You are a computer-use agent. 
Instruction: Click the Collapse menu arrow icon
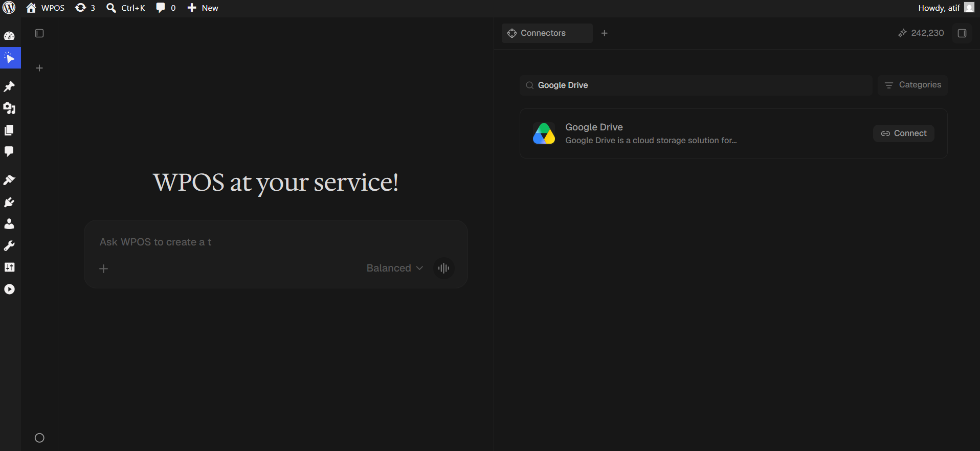point(9,289)
